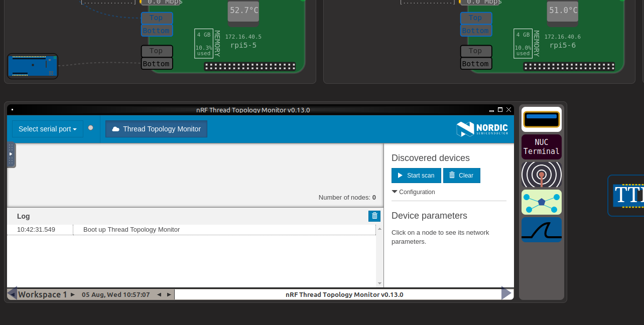Select blue Top port on rpi5-5
The width and height of the screenshot is (644, 325).
(x=157, y=18)
